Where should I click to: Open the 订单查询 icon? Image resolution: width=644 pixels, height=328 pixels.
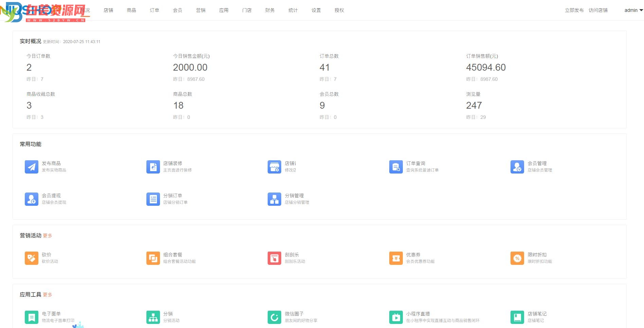396,167
